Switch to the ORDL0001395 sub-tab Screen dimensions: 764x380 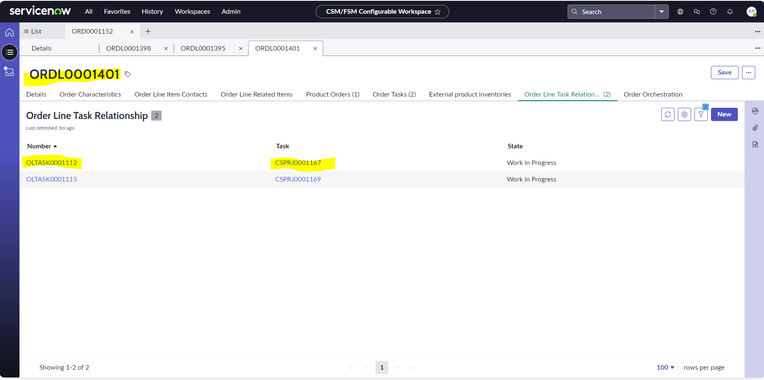(x=203, y=49)
